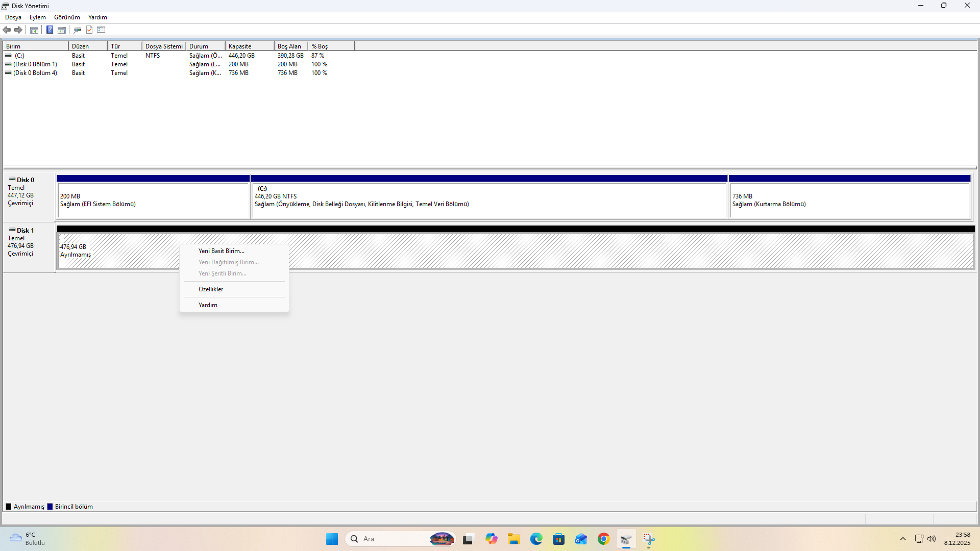Open the Görünüm menu
This screenshot has width=980, height=551.
tap(67, 17)
